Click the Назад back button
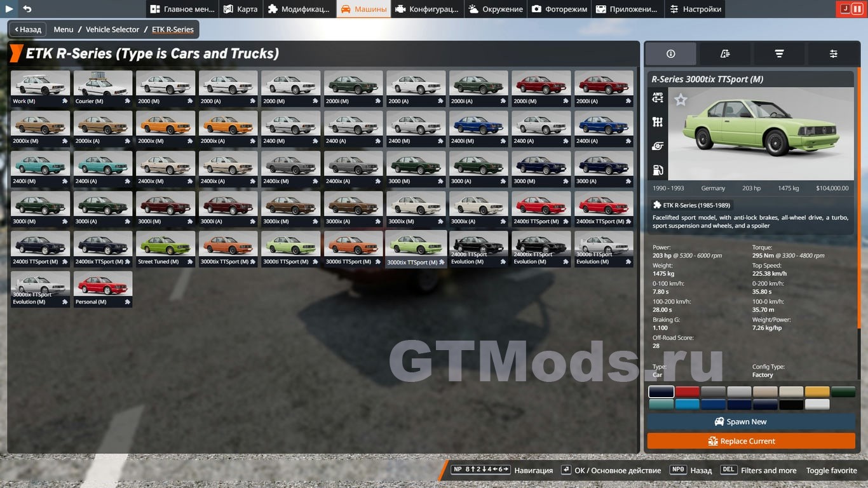This screenshot has width=868, height=488. (27, 29)
